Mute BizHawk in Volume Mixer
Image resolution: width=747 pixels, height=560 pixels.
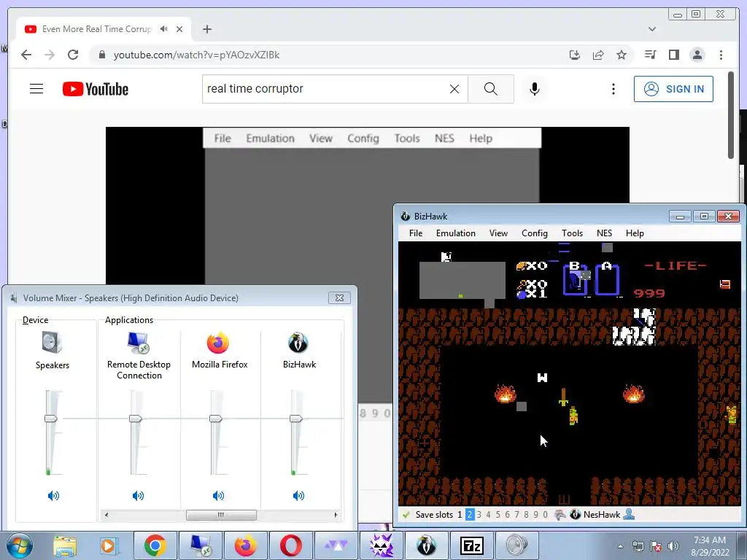click(x=298, y=496)
